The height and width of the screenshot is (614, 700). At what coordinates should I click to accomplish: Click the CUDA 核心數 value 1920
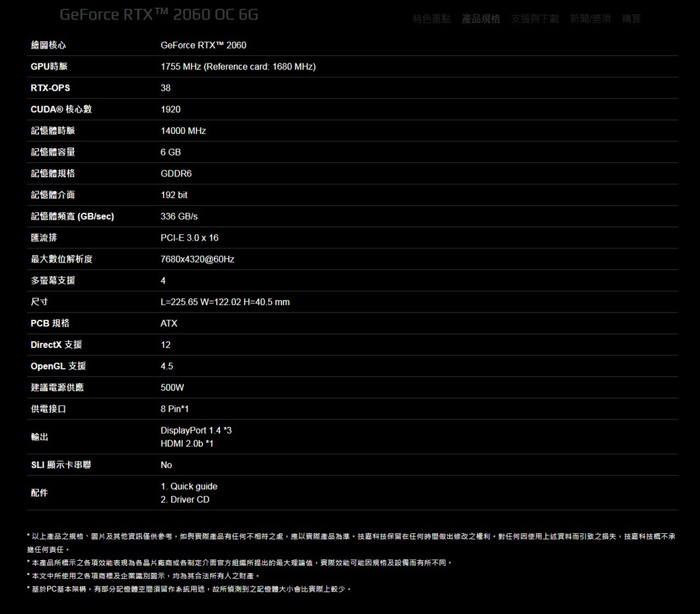click(170, 109)
